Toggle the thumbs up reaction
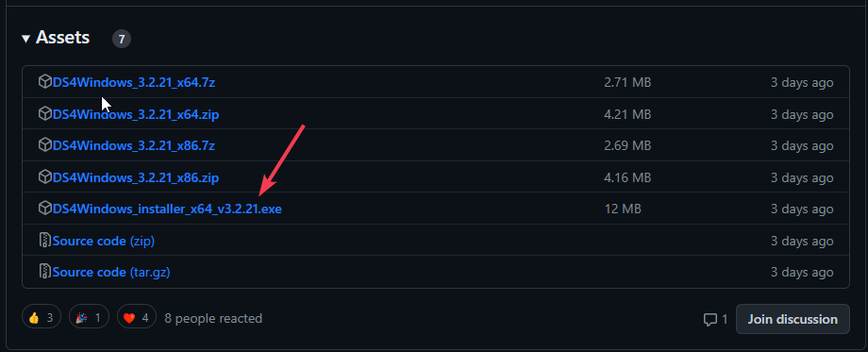The height and width of the screenshot is (352, 868). pyautogui.click(x=42, y=318)
